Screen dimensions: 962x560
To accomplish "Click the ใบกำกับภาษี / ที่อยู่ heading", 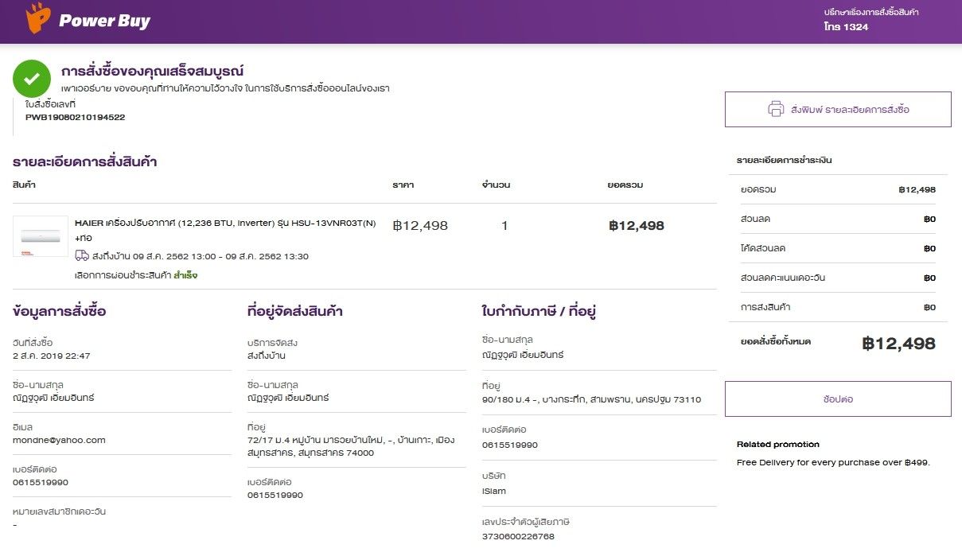I will click(x=539, y=311).
